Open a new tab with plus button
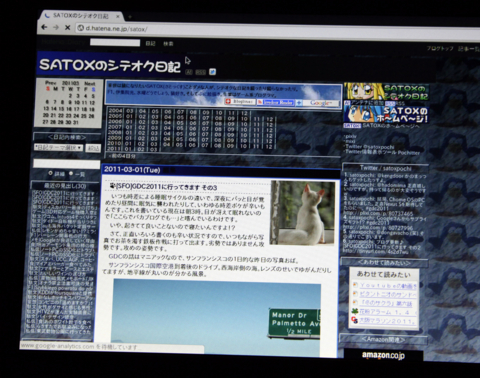The width and height of the screenshot is (480, 378). coord(130,16)
